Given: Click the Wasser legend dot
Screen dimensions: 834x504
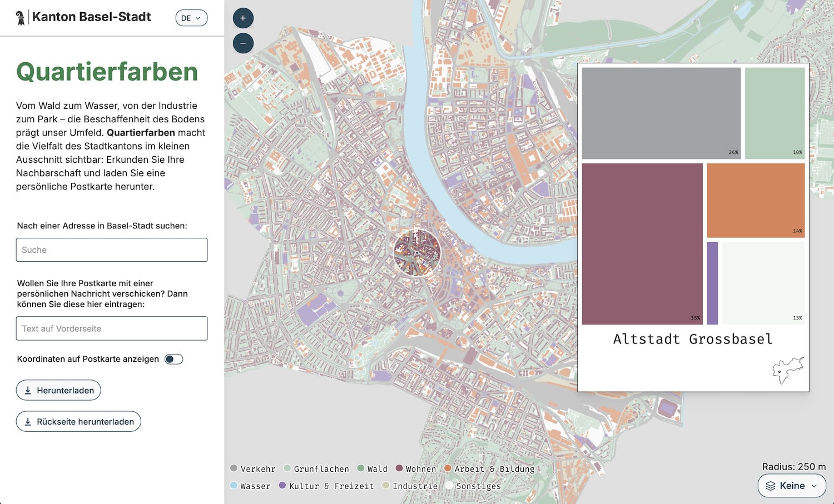Looking at the screenshot, I should (x=234, y=486).
